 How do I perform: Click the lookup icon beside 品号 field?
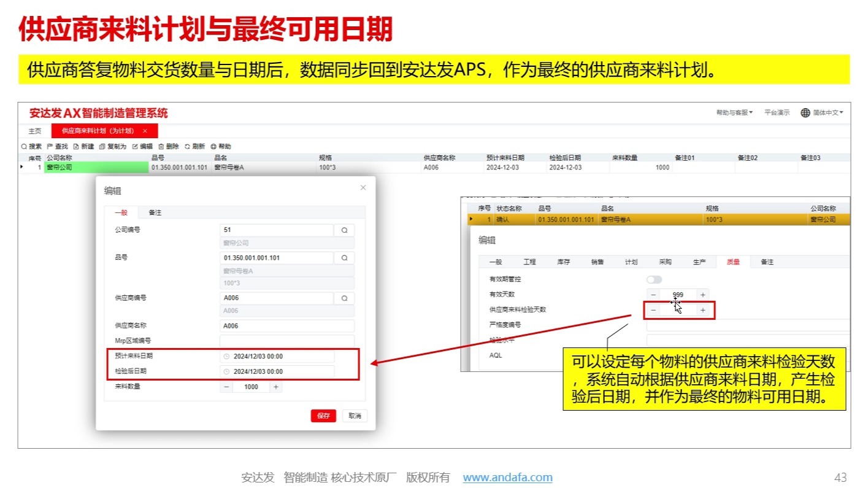[x=344, y=258]
